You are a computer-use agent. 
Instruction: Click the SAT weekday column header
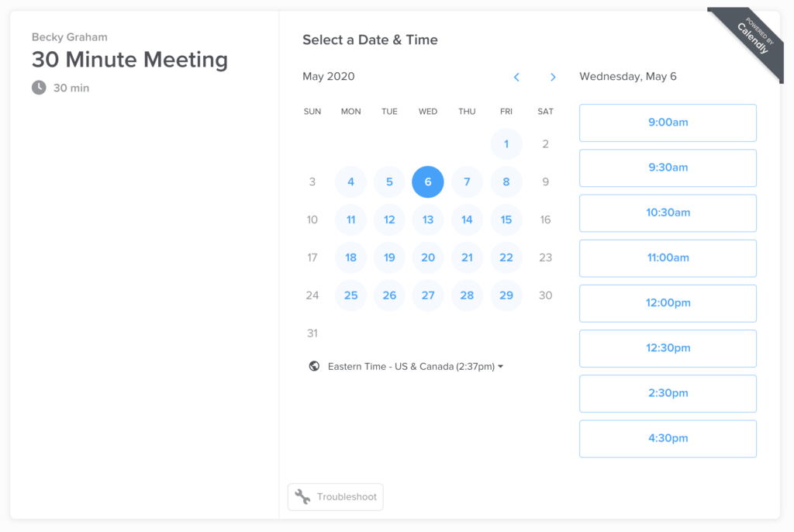coord(545,112)
